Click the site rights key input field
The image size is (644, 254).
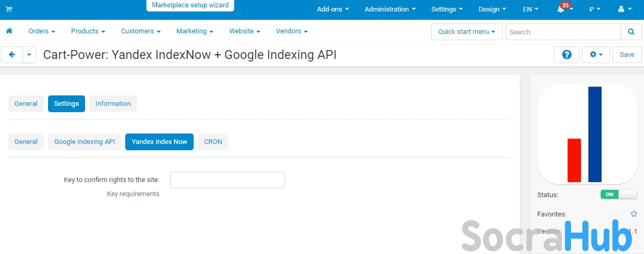(x=227, y=180)
